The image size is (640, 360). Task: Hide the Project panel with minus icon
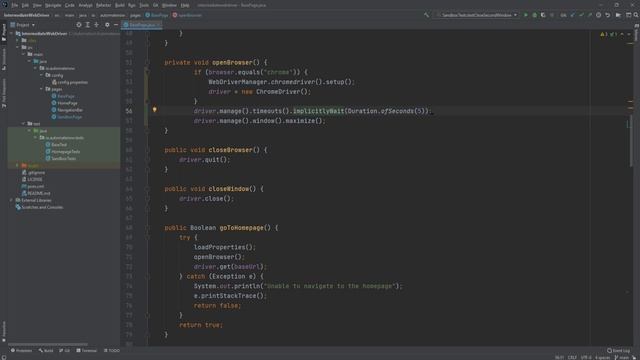click(116, 25)
